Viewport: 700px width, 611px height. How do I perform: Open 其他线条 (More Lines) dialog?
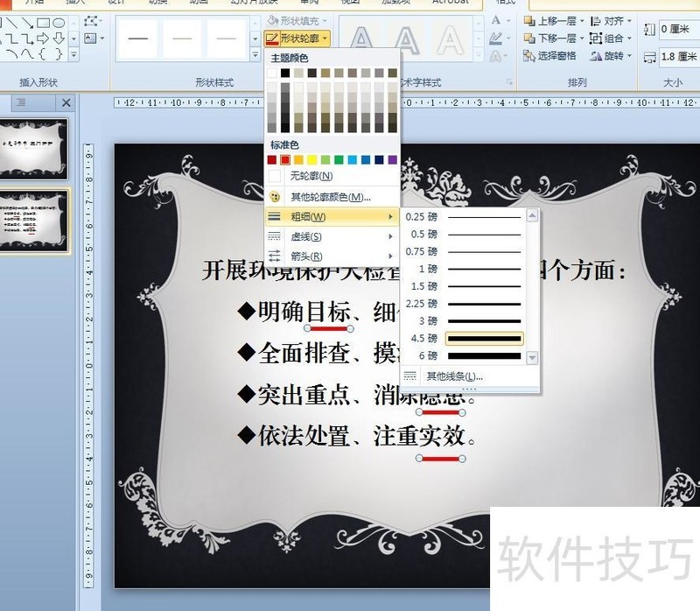453,376
